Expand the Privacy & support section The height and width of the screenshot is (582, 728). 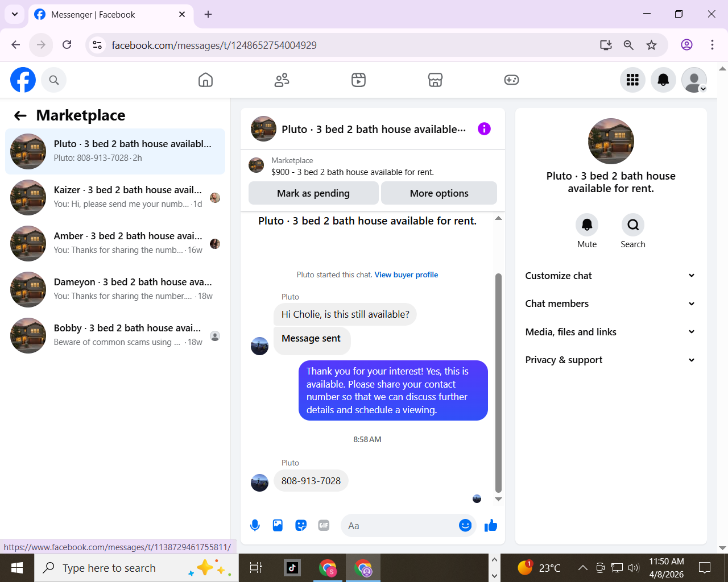point(611,360)
